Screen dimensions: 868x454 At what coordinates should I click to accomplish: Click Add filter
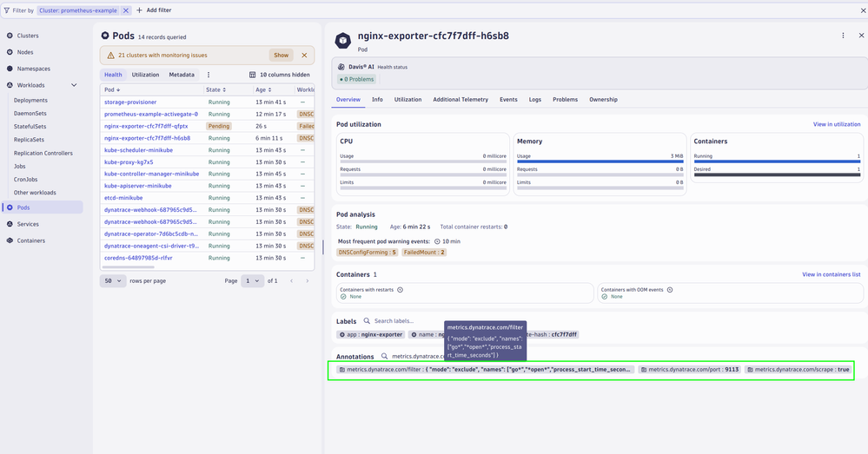tap(154, 10)
